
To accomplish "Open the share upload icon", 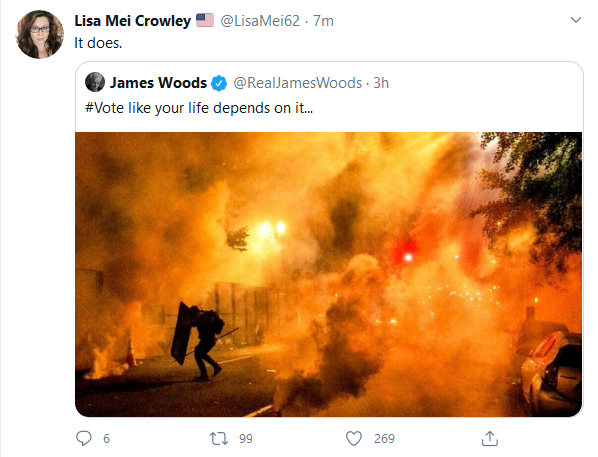I will pyautogui.click(x=490, y=438).
